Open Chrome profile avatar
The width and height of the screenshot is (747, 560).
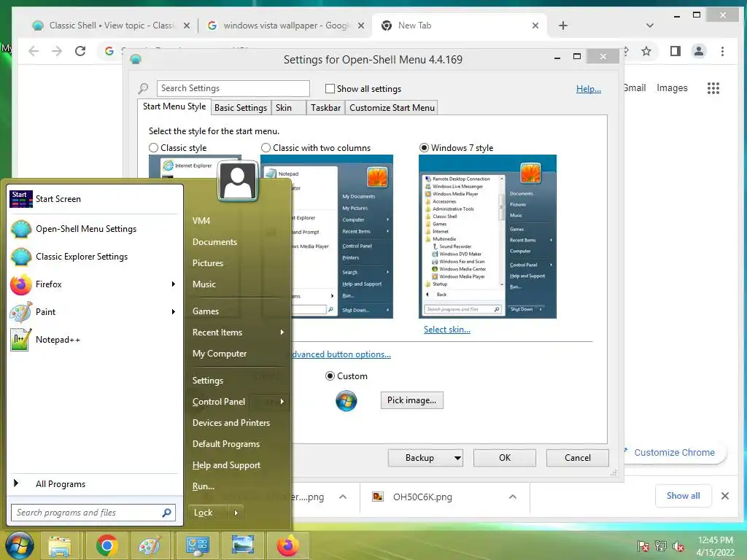point(699,51)
